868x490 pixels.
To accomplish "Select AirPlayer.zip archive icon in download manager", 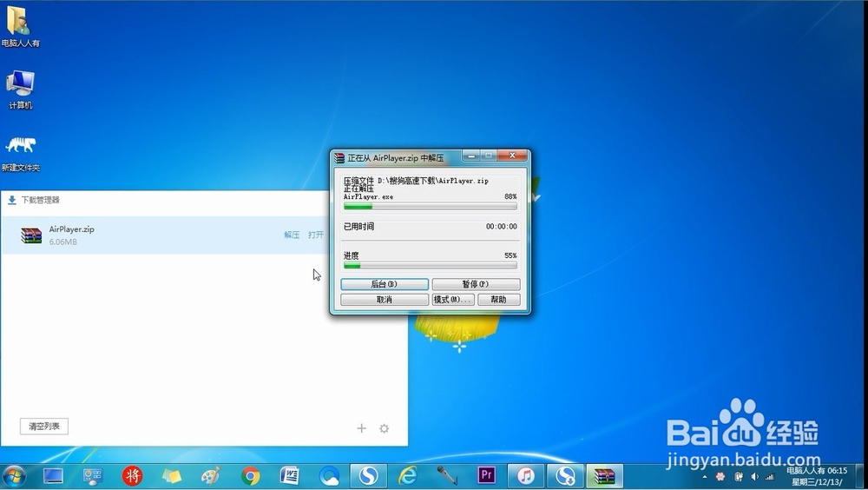I will 31,235.
